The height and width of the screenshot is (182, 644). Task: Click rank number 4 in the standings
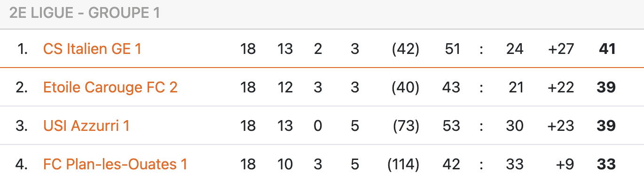click(22, 164)
